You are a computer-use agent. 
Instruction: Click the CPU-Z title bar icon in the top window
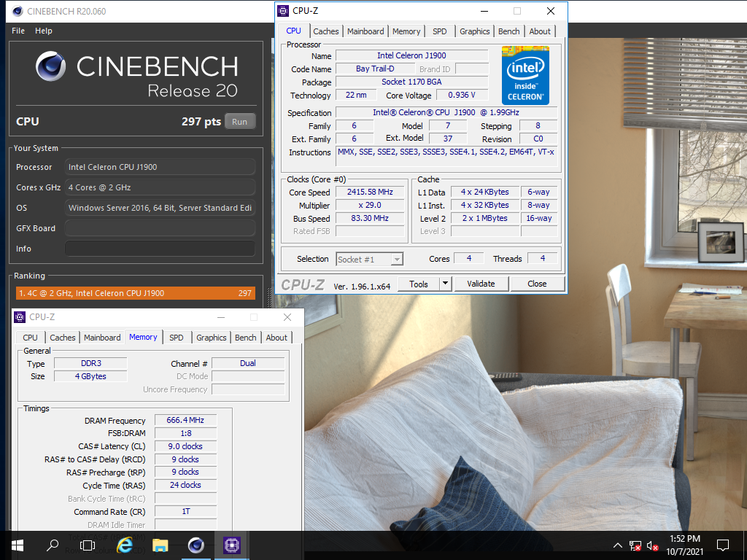(283, 11)
